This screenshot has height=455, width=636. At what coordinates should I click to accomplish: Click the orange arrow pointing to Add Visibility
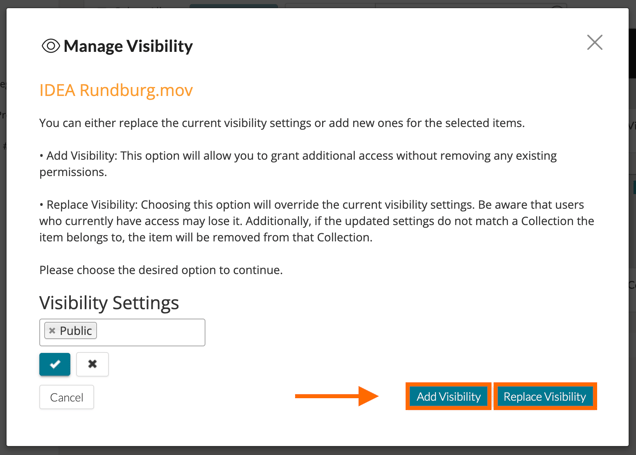tap(336, 397)
